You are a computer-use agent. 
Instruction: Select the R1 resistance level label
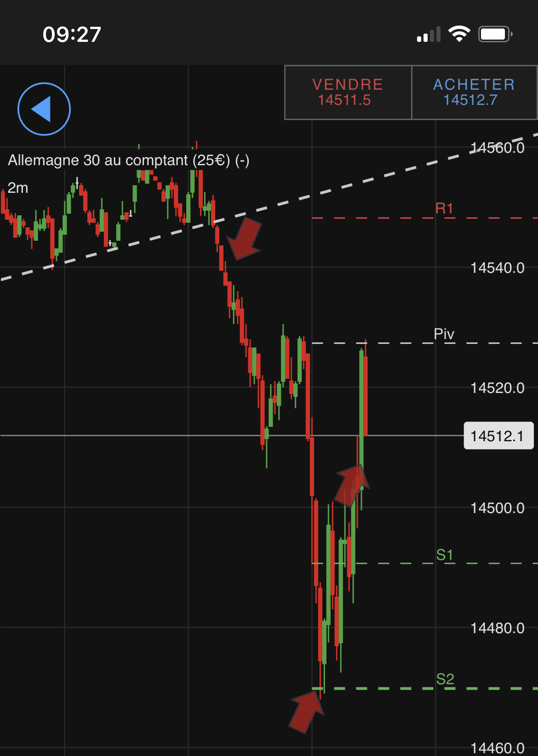point(444,208)
